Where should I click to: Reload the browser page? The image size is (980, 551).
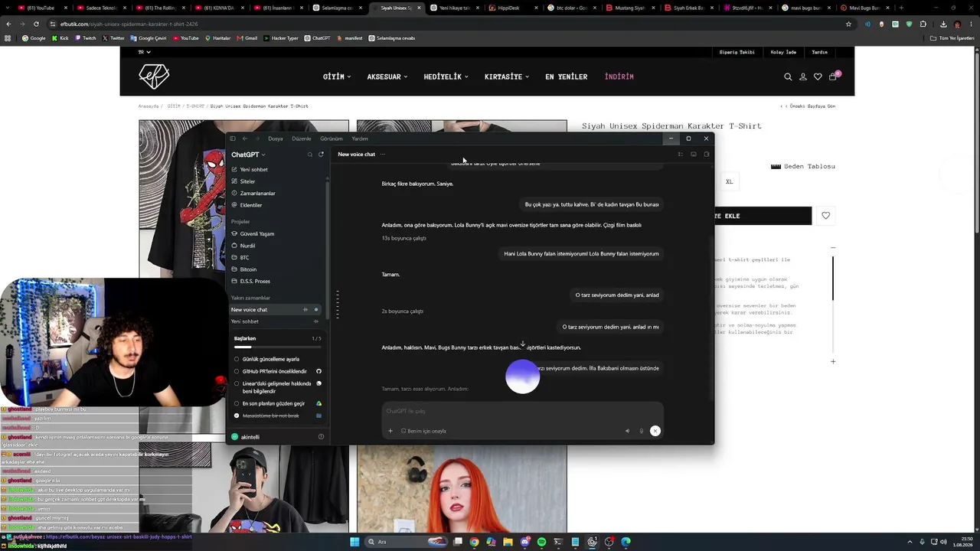pyautogui.click(x=35, y=24)
